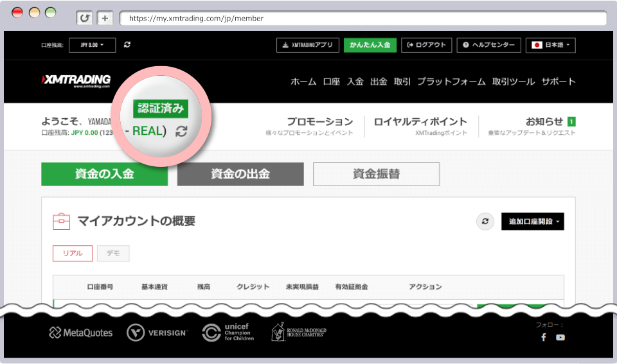This screenshot has width=617, height=364.
Task: Click the browser reload button
Action: click(84, 18)
